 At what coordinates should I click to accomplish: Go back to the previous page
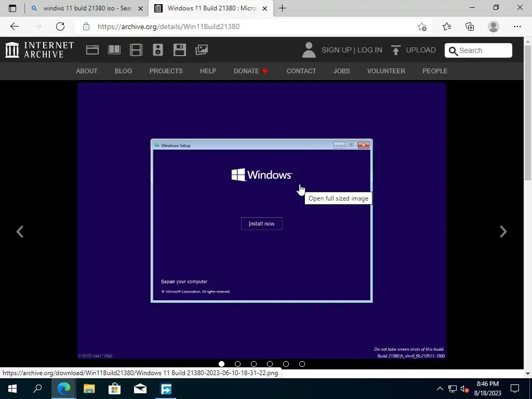click(14, 26)
